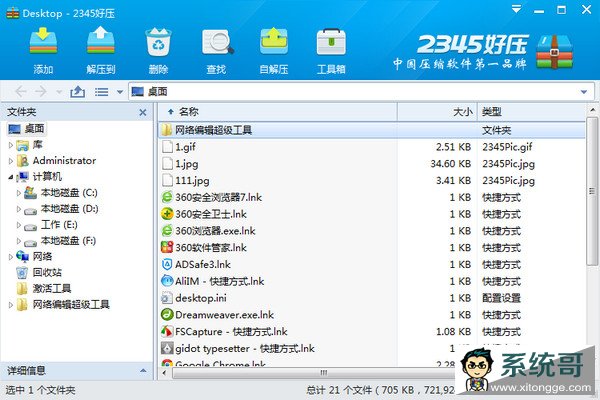
Task: Expand 网络编辑超级工具 in the tree
Action: (x=11, y=305)
